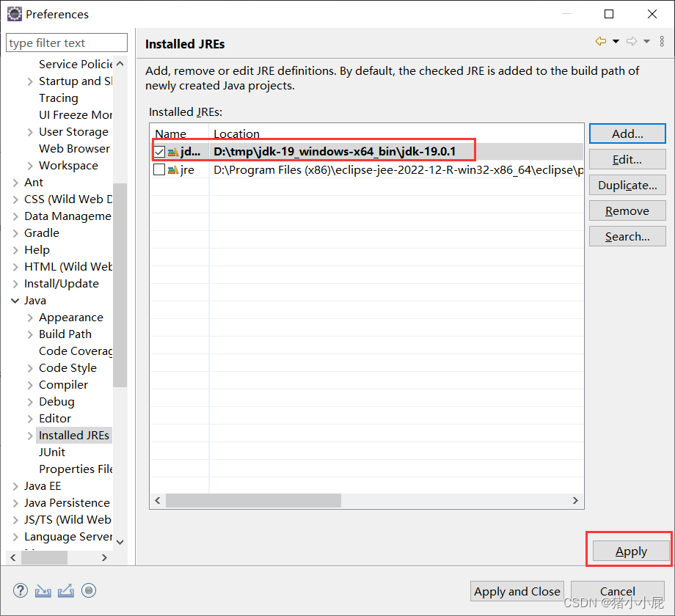This screenshot has height=616, width=675.
Task: Click the export preferences icon
Action: [x=66, y=591]
